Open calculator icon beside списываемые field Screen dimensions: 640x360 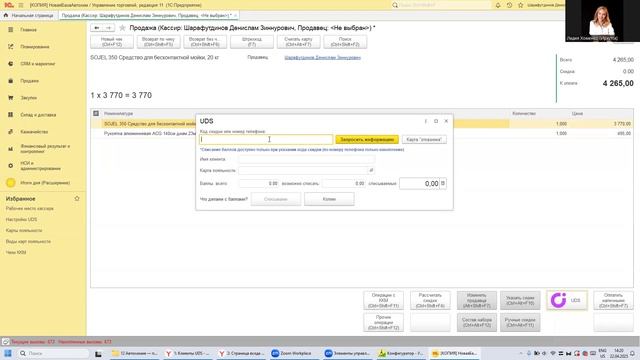click(x=443, y=184)
